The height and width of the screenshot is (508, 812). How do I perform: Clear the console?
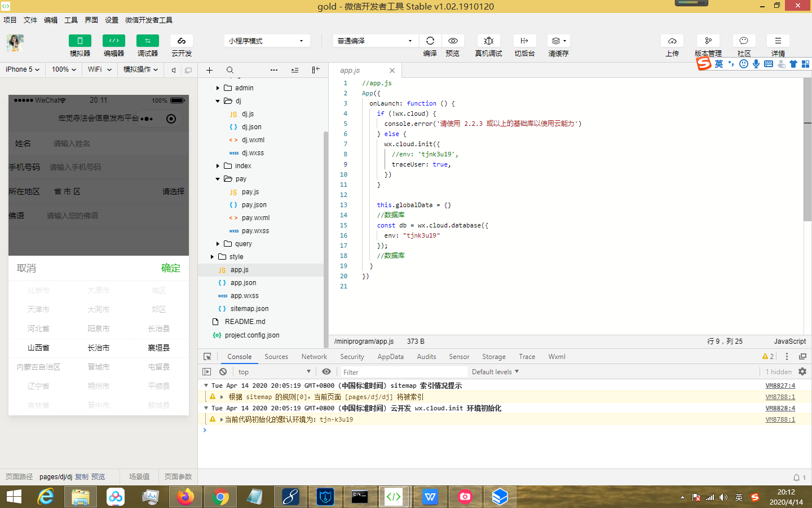coord(223,372)
